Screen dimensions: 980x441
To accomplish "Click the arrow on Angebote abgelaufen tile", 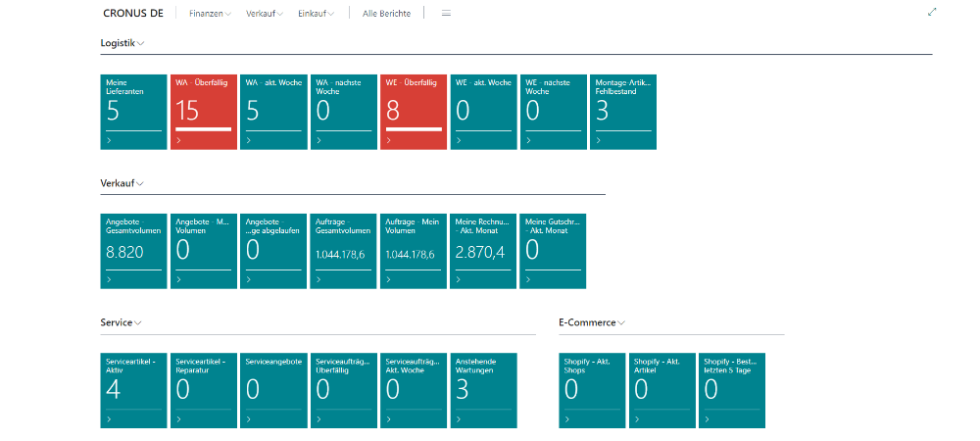I will click(249, 280).
